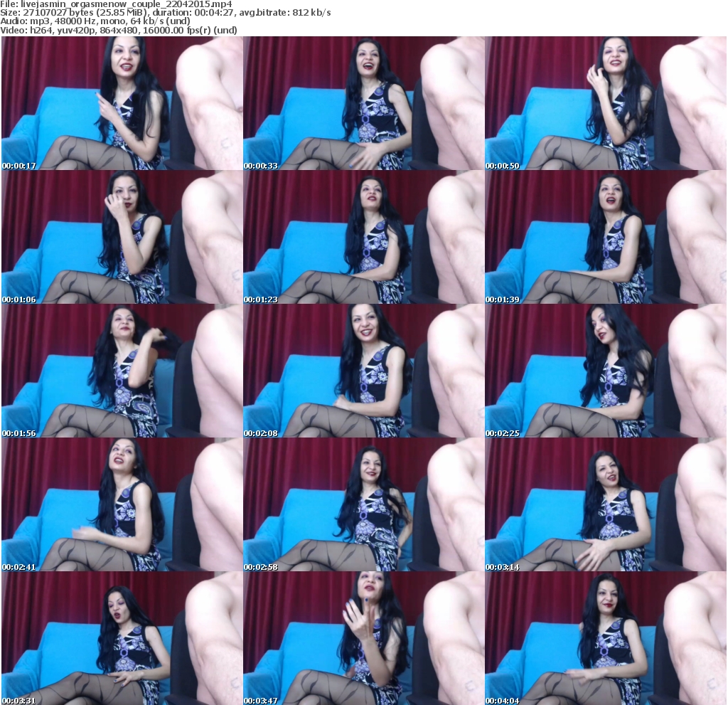Select the thumbnail timestamped 00:02:58
The height and width of the screenshot is (705, 728).
(x=364, y=504)
